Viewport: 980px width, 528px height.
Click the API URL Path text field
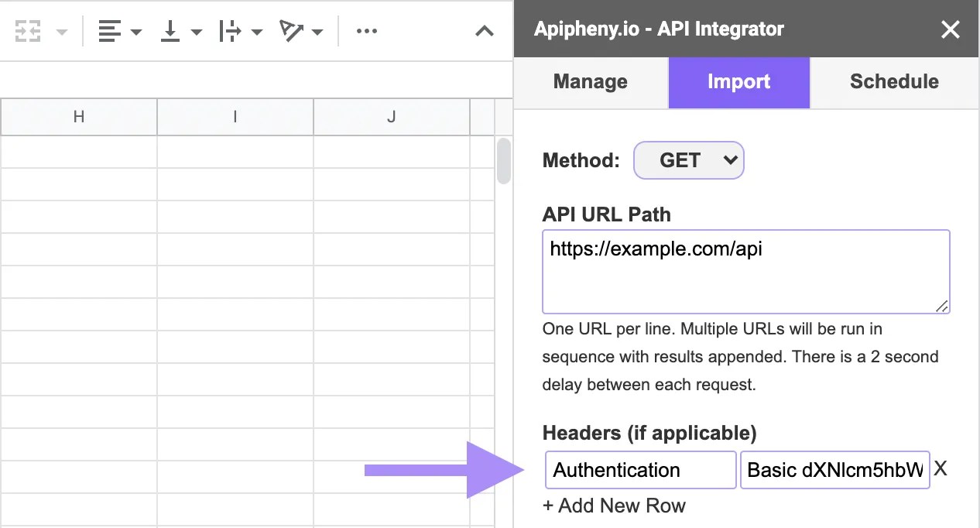[x=745, y=271]
